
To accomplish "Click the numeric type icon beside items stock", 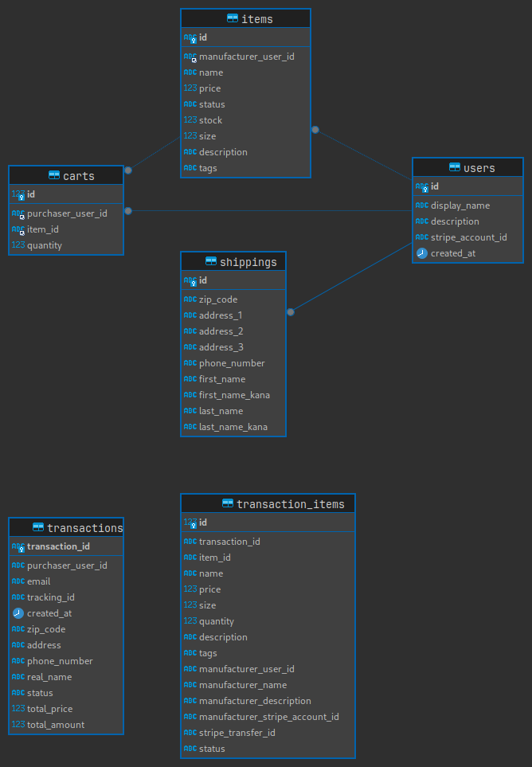I will pos(190,120).
